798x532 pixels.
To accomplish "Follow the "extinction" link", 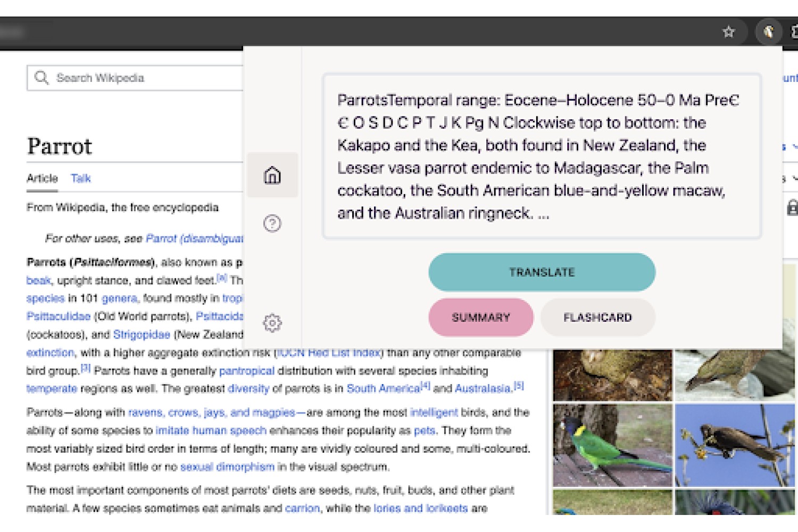I will [50, 353].
